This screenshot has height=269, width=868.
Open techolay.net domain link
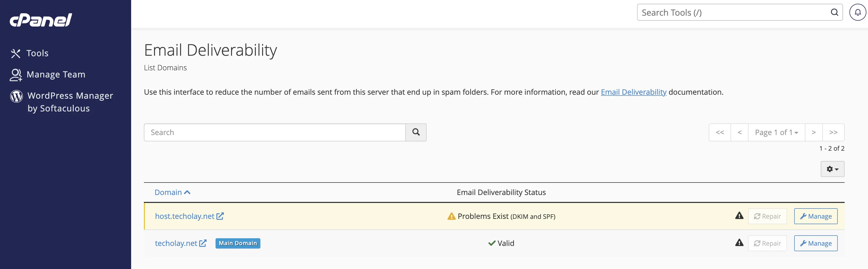[176, 243]
